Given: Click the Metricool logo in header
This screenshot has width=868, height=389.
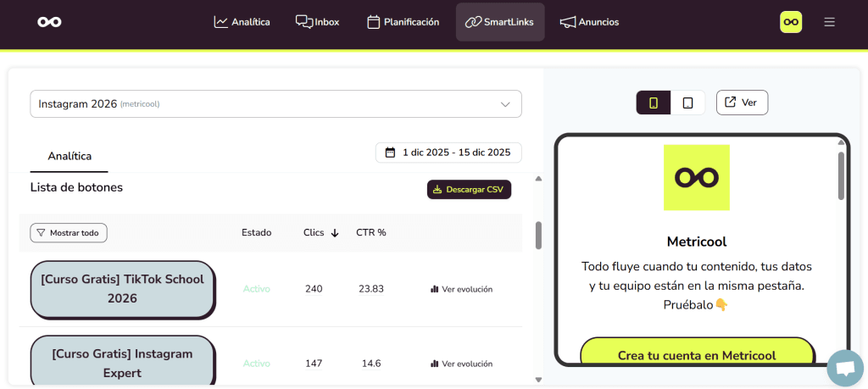Looking at the screenshot, I should 49,22.
